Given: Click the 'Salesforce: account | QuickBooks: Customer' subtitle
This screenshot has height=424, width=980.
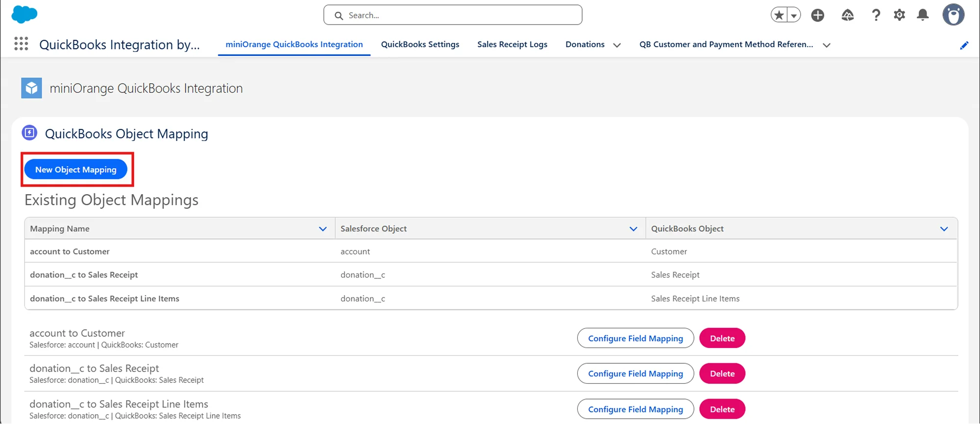Looking at the screenshot, I should pyautogui.click(x=104, y=345).
